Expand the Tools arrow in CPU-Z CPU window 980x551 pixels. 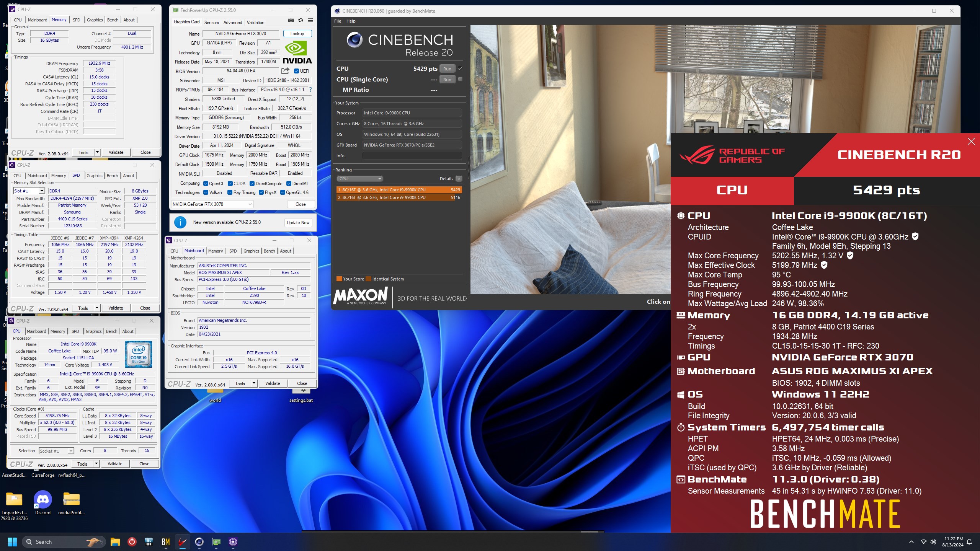96,464
